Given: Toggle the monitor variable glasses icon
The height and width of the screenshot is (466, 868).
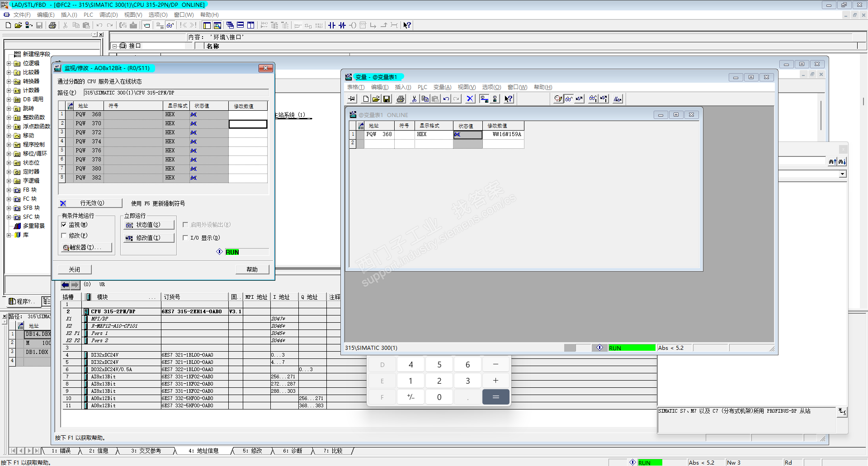Looking at the screenshot, I should pyautogui.click(x=569, y=99).
